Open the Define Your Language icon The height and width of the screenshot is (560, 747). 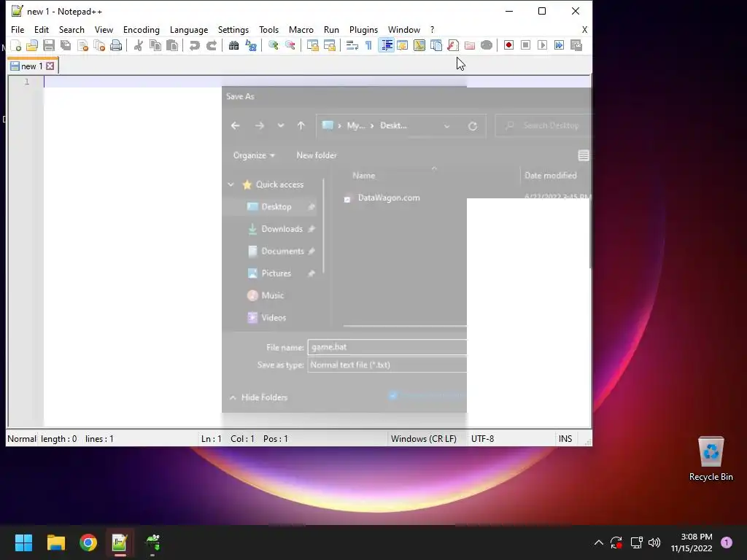pos(403,45)
